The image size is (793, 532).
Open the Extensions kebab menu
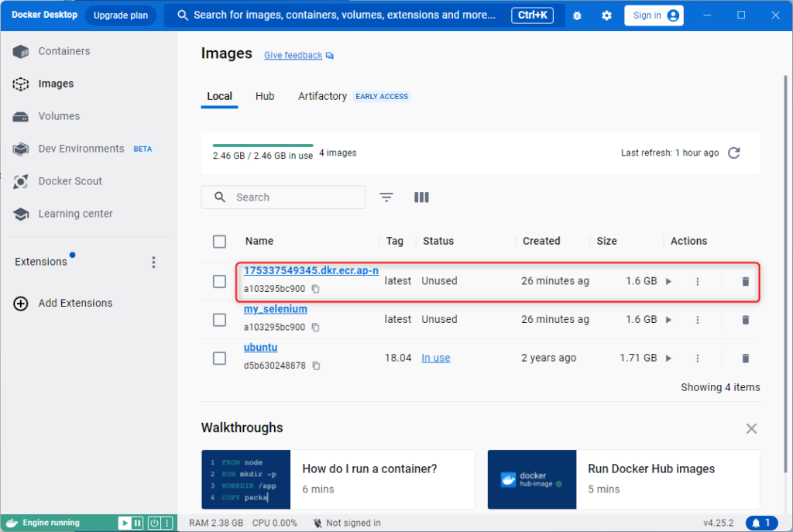tap(154, 262)
